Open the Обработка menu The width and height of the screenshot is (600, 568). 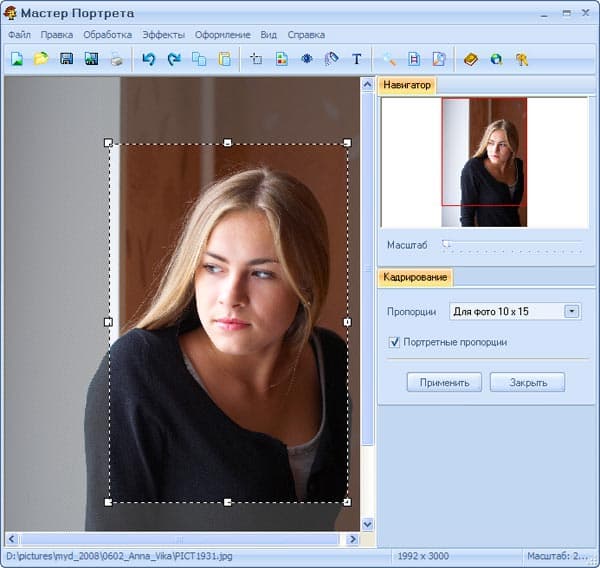(107, 35)
